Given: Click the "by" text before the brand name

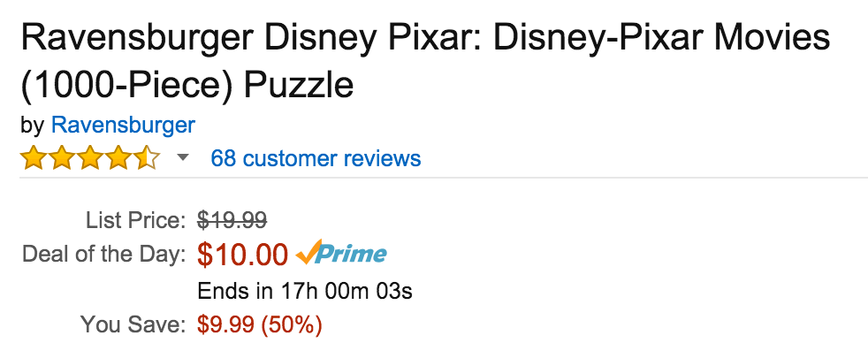Looking at the screenshot, I should pyautogui.click(x=33, y=126).
